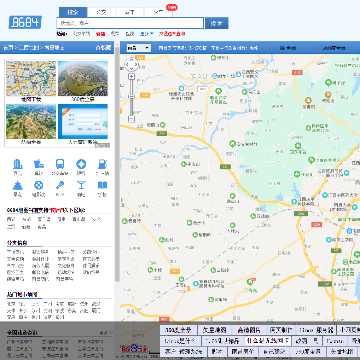This screenshot has width=360, height=360.
Task: Open the 8684 logo homepage
Action: [x=25, y=22]
